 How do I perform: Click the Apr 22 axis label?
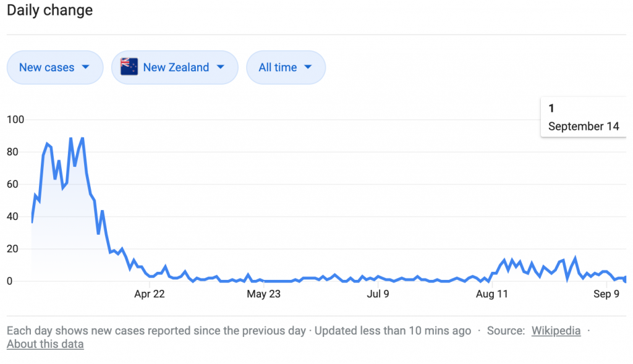click(x=150, y=294)
